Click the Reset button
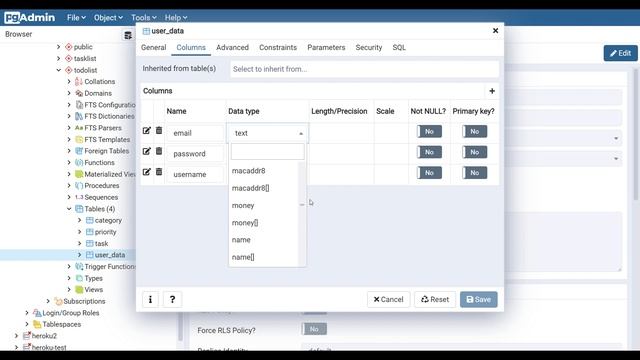Image resolution: width=640 pixels, height=360 pixels. point(435,300)
